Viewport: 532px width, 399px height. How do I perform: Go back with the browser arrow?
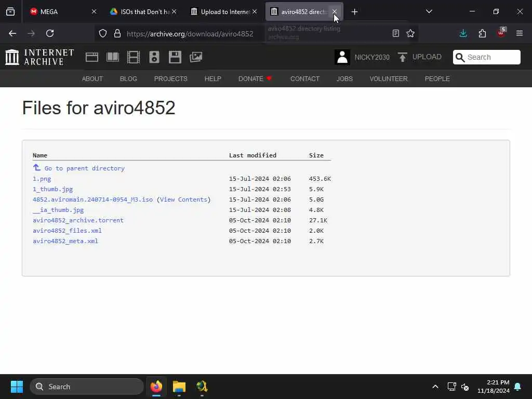coord(12,33)
